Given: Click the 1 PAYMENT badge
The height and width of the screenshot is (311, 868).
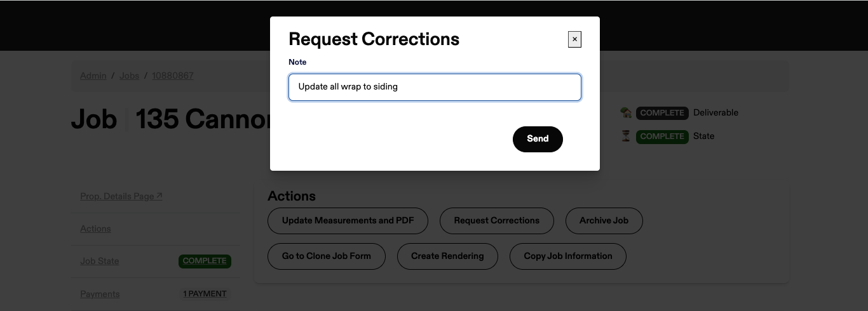Looking at the screenshot, I should pos(205,294).
